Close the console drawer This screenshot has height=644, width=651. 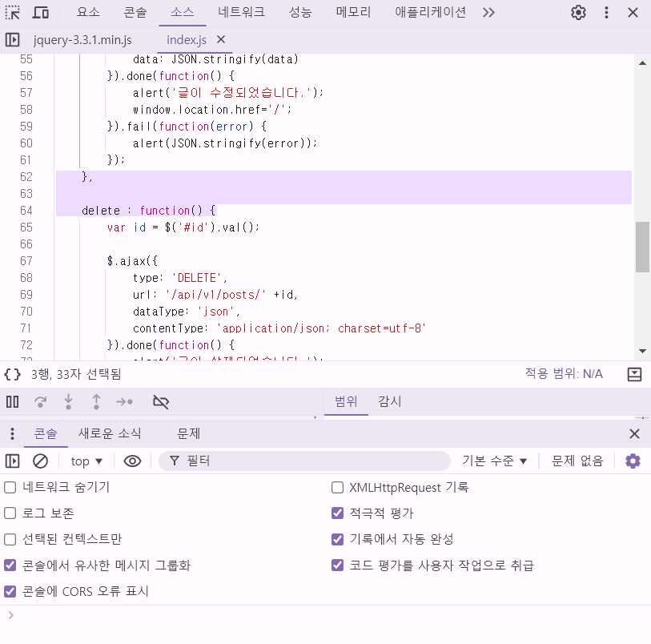point(634,434)
